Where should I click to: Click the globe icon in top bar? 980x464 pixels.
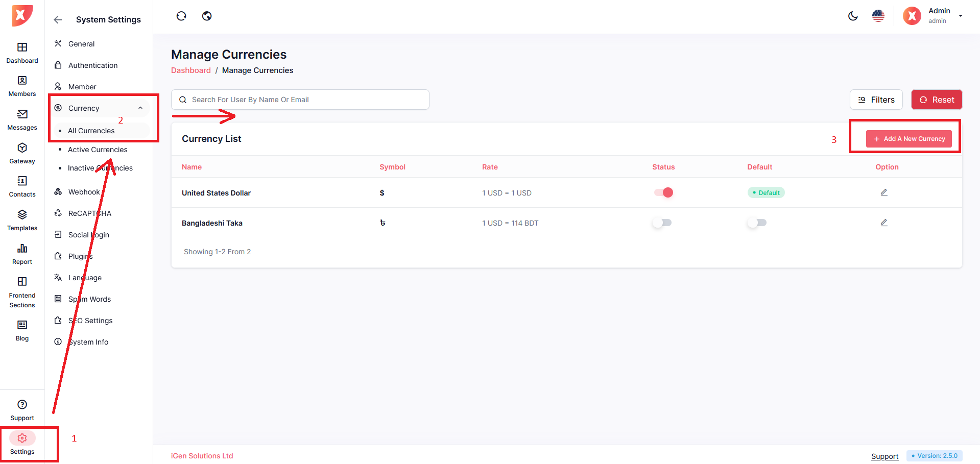point(207,16)
